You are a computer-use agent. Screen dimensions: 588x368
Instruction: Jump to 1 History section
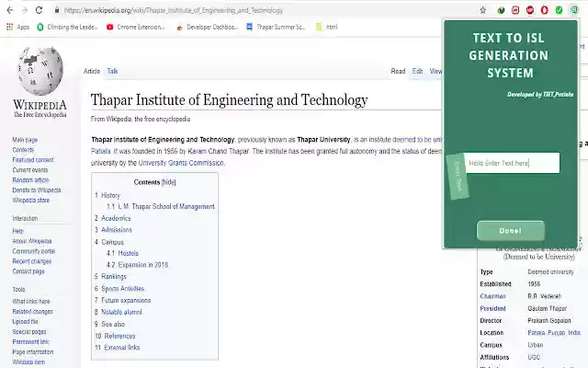click(x=107, y=195)
